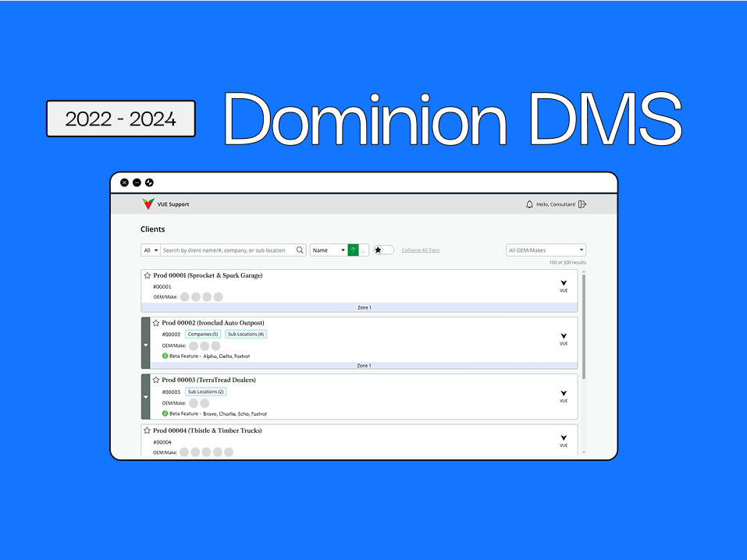This screenshot has width=747, height=560.
Task: Click the Collapse All Tiers link
Action: [421, 250]
